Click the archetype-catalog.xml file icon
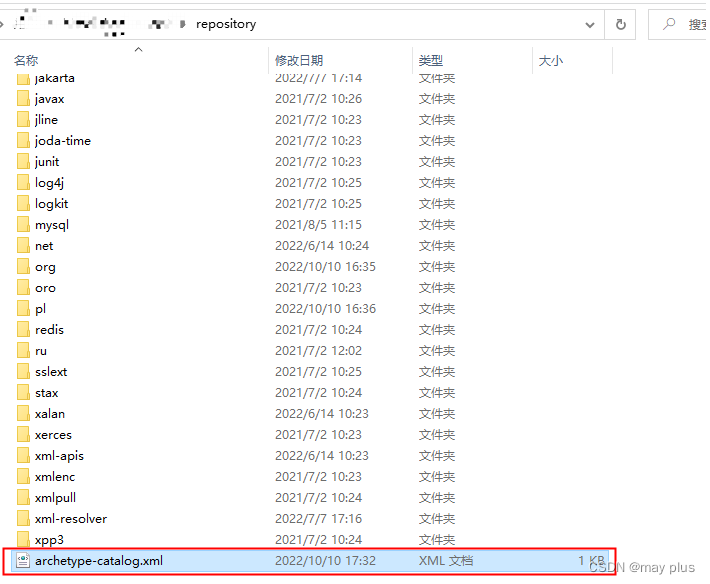 [x=23, y=560]
